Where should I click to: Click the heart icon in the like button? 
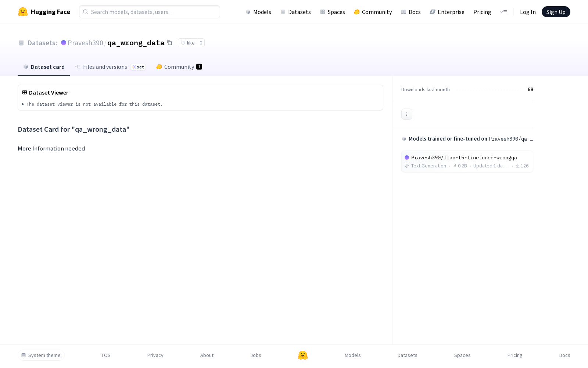[x=183, y=43]
